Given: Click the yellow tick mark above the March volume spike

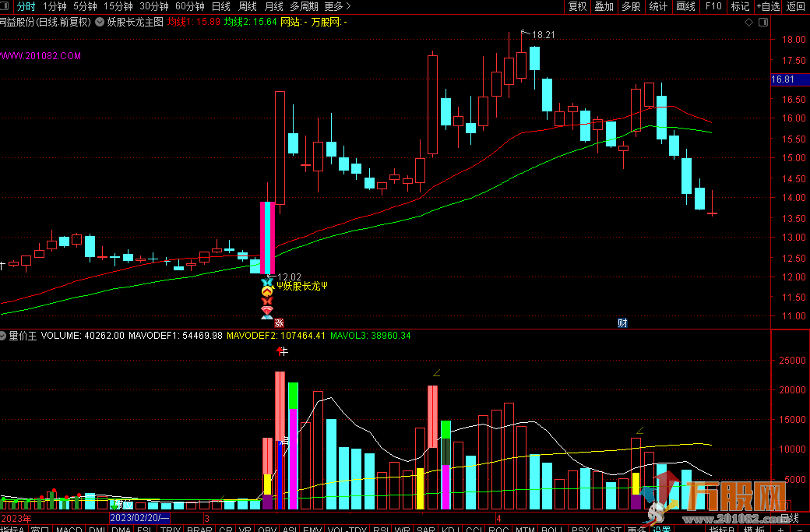Looking at the screenshot, I should [436, 372].
